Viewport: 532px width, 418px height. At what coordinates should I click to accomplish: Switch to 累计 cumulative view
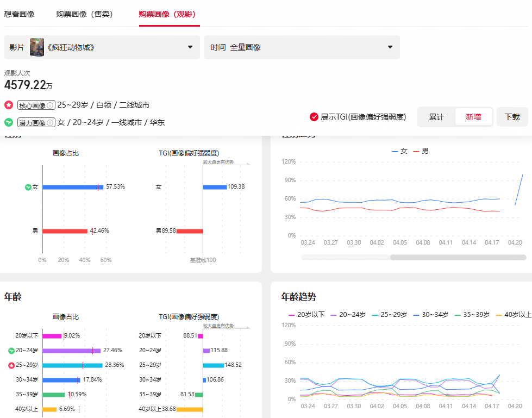click(x=436, y=117)
